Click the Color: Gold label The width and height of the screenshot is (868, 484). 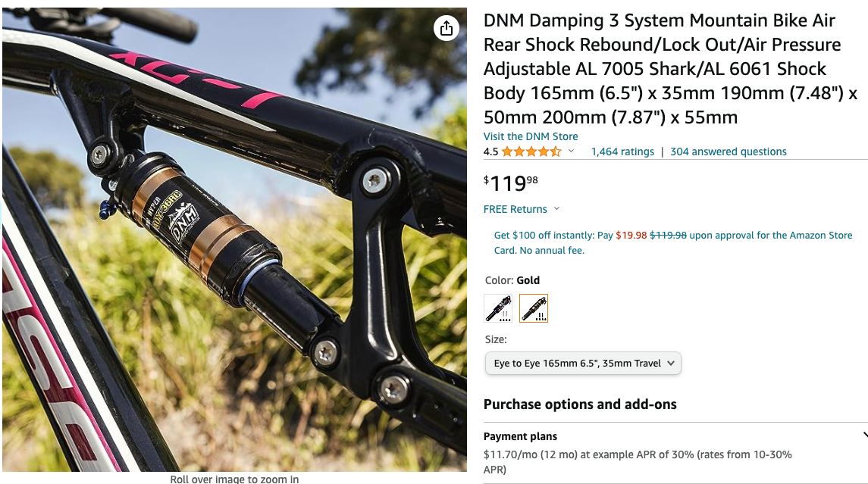tap(511, 279)
